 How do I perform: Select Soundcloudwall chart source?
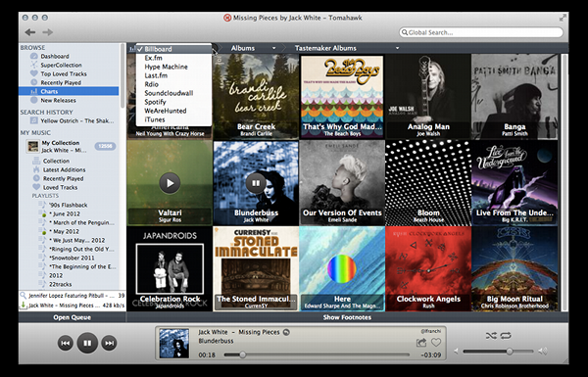[174, 93]
